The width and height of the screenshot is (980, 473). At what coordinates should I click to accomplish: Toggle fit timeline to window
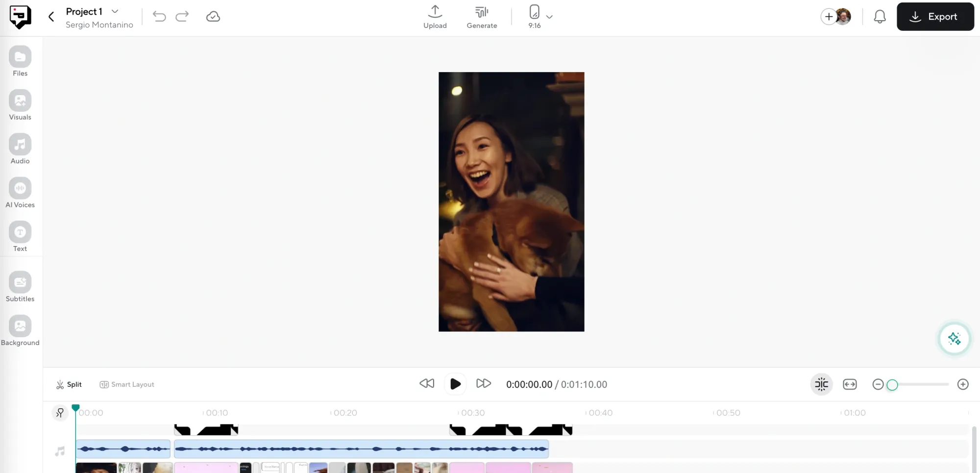850,384
